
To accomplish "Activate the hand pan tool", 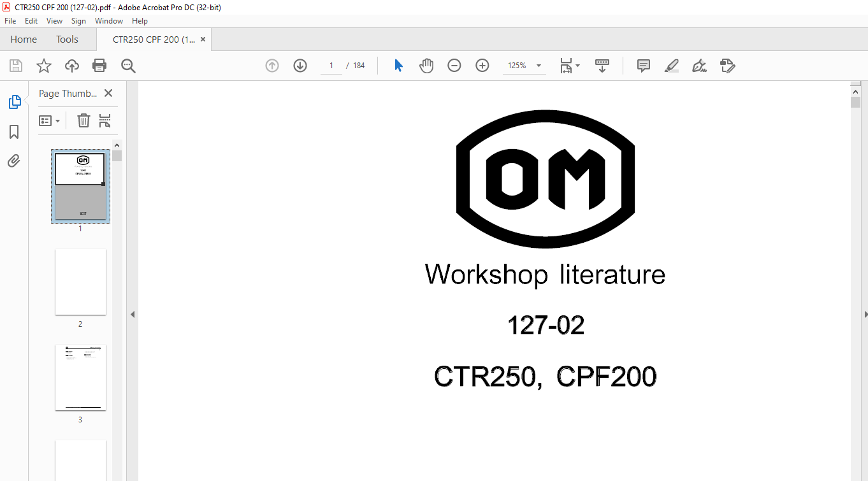I will 426,66.
